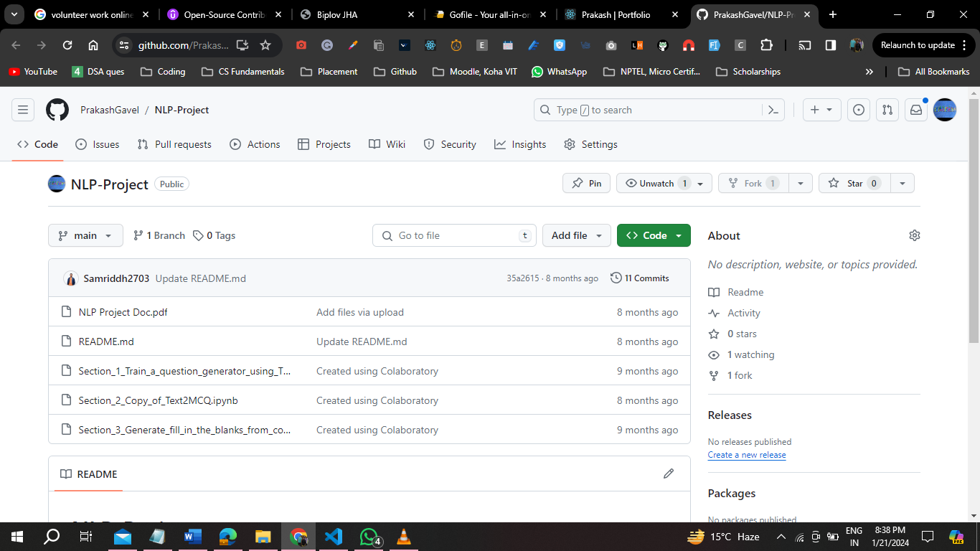Click the GitHub Octocat logo
This screenshot has width=980, height=551.
(57, 110)
